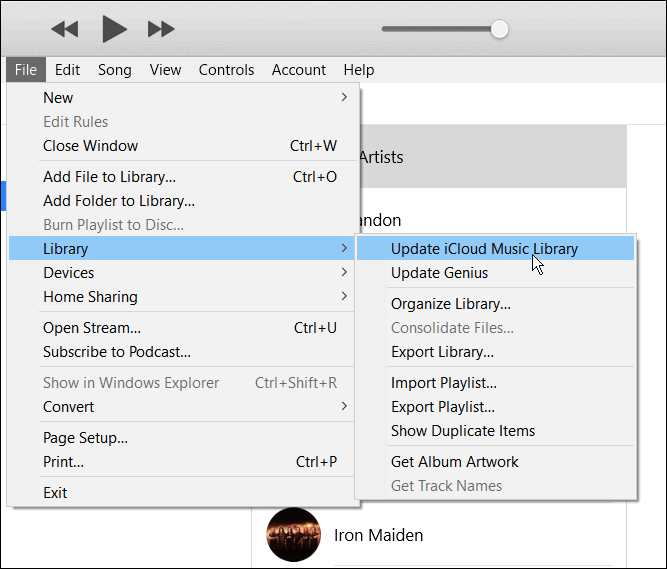Start playback with the play button
Viewport: 667px width, 569px height.
pyautogui.click(x=114, y=29)
